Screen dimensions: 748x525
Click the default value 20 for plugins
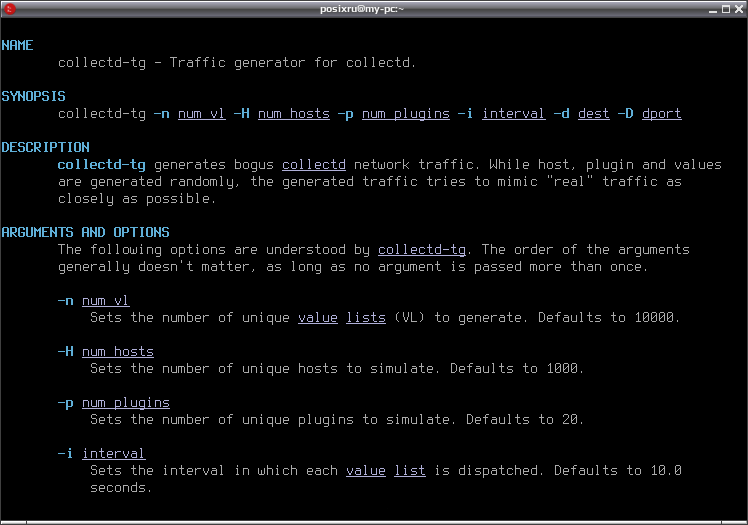(570, 420)
